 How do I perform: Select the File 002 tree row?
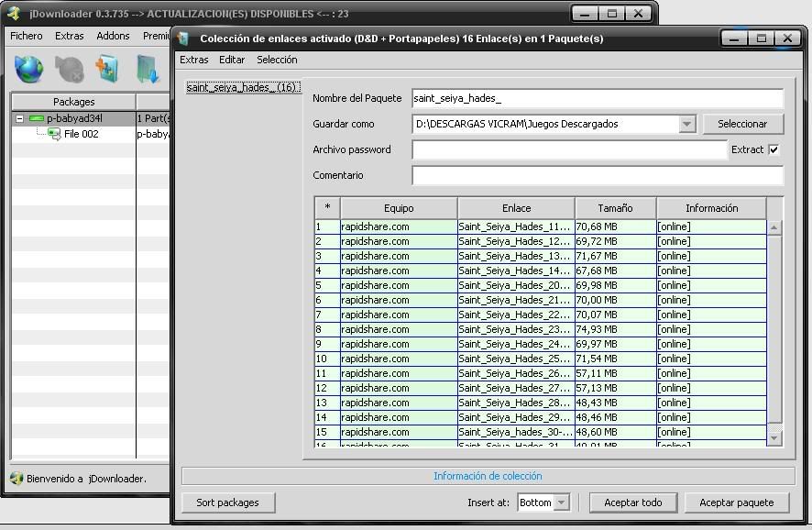tap(91, 134)
